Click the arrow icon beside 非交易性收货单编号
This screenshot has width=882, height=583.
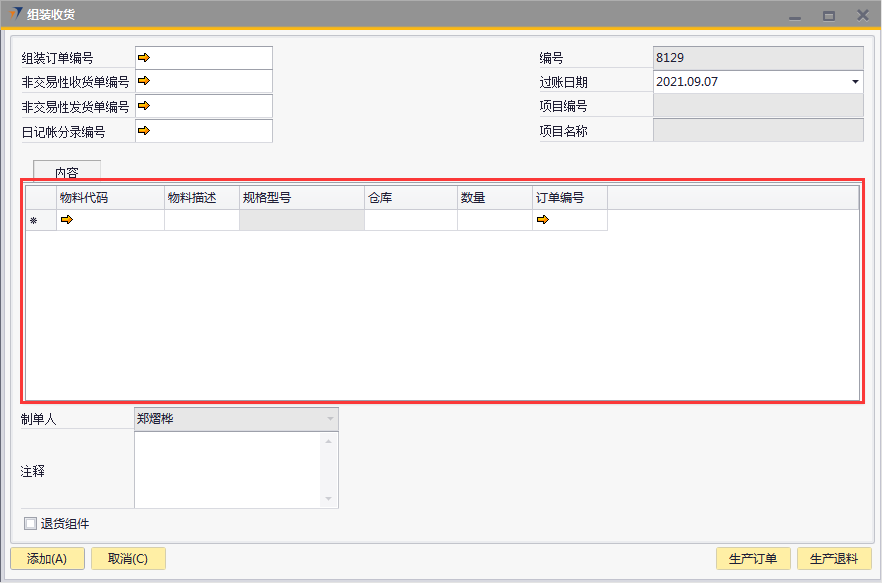click(x=143, y=81)
